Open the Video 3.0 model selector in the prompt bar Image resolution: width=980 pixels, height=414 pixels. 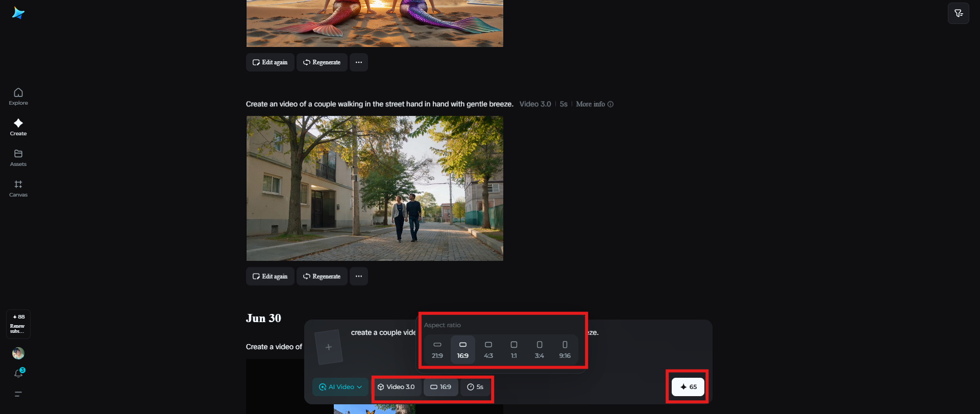click(x=397, y=387)
